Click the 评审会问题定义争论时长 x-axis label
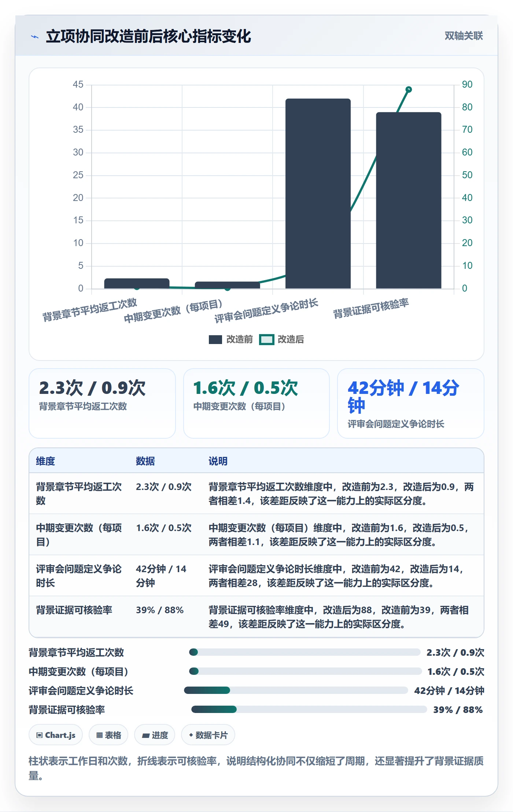The image size is (513, 812). click(266, 311)
